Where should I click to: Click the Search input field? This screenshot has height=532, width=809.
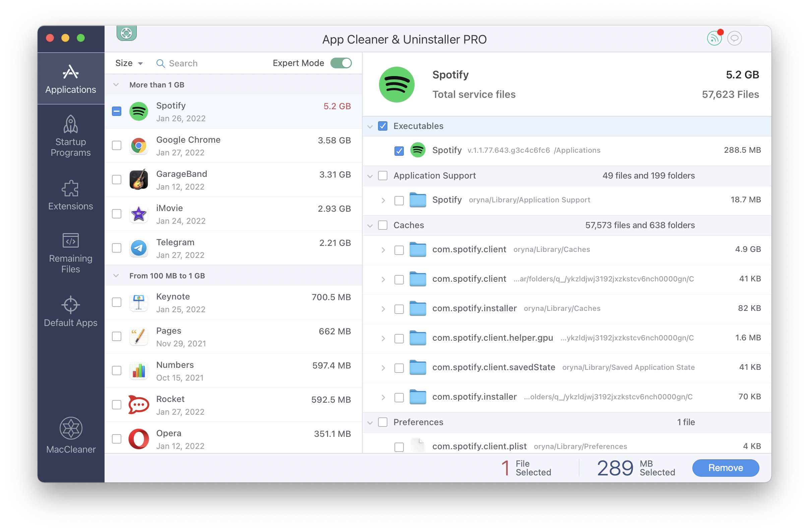212,63
